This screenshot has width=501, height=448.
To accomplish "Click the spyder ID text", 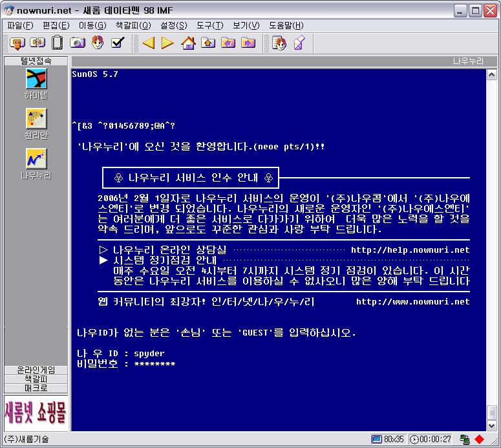I will coord(149,354).
